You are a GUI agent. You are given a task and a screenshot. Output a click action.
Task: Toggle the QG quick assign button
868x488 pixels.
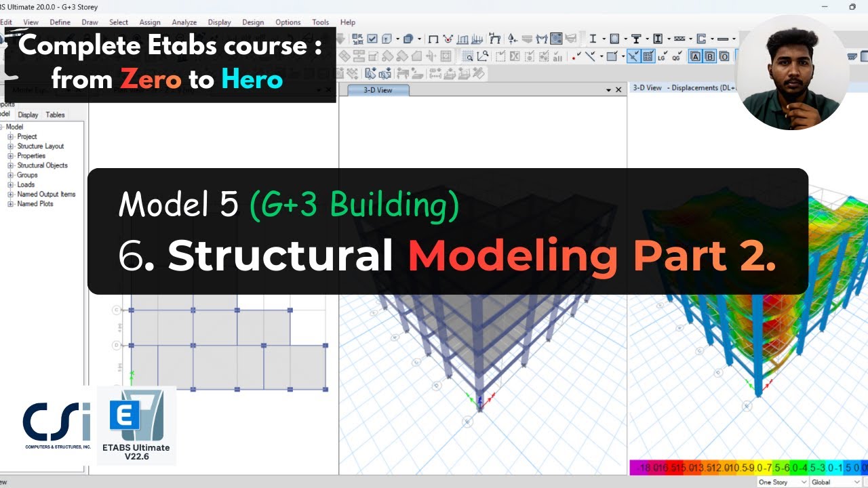click(677, 57)
